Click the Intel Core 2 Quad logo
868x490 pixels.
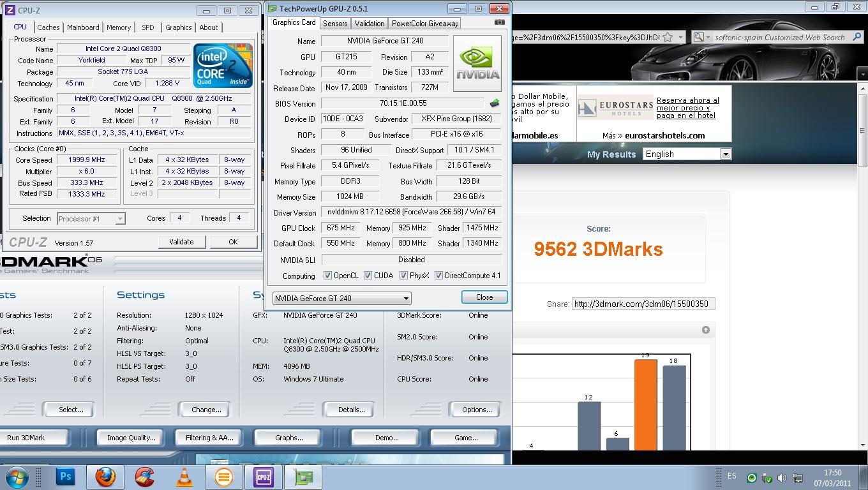(223, 65)
